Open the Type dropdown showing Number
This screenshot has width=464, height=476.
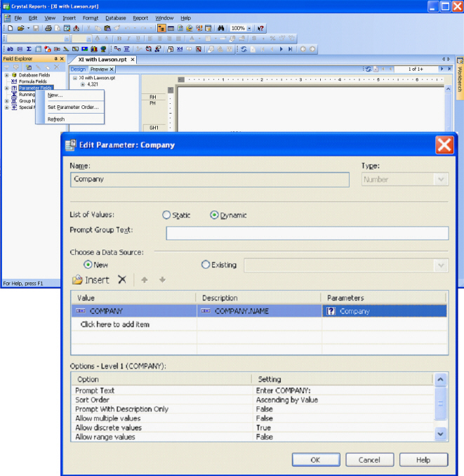(441, 180)
